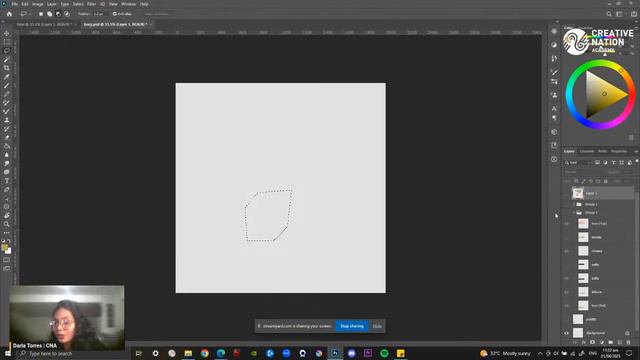
Task: Toggle Lock position icon
Action: [591, 181]
